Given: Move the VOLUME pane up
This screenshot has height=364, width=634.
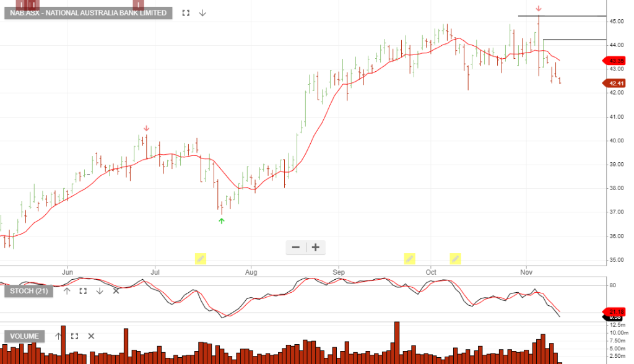Looking at the screenshot, I should click(x=58, y=336).
